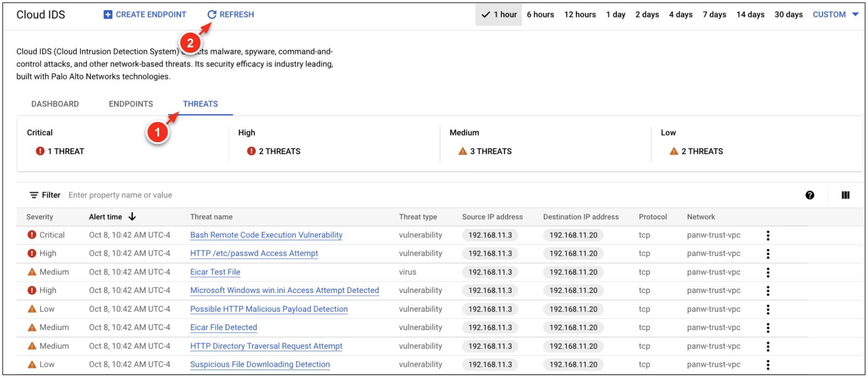Open Microsoft Windows win.ini Access Attempt link
868x378 pixels.
tap(284, 291)
